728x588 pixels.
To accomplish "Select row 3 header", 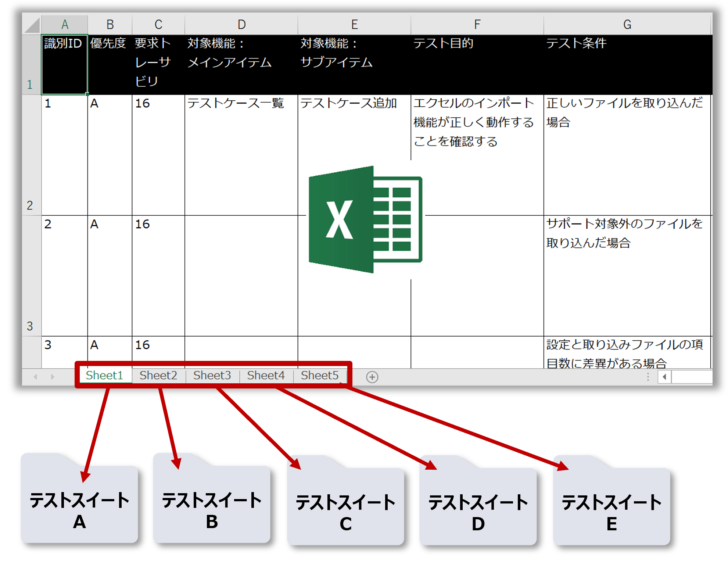I will click(32, 276).
